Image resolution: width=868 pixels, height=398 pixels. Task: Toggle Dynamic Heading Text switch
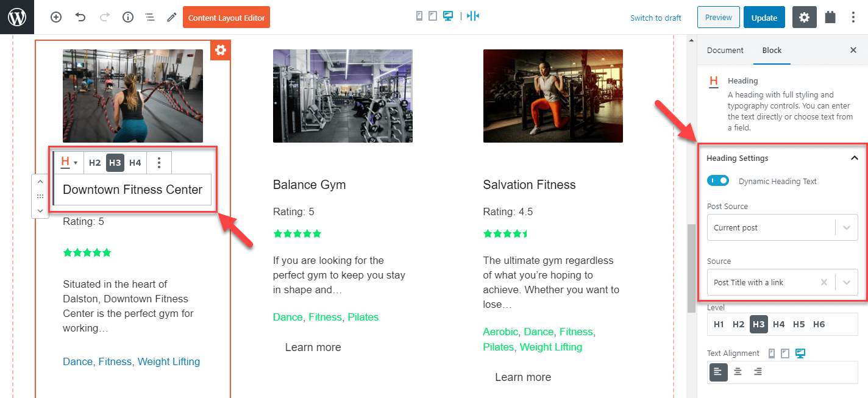[x=718, y=180]
